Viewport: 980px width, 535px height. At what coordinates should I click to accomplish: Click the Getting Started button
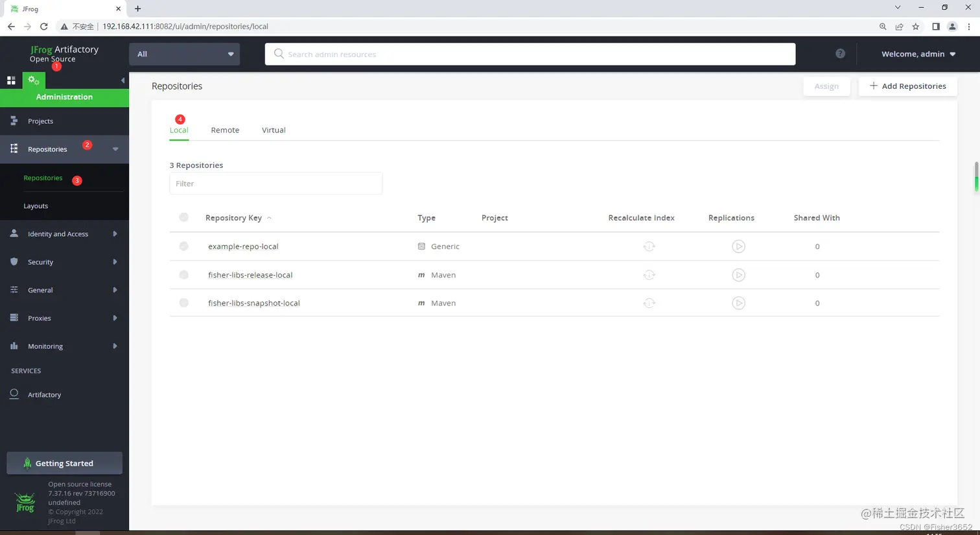64,463
